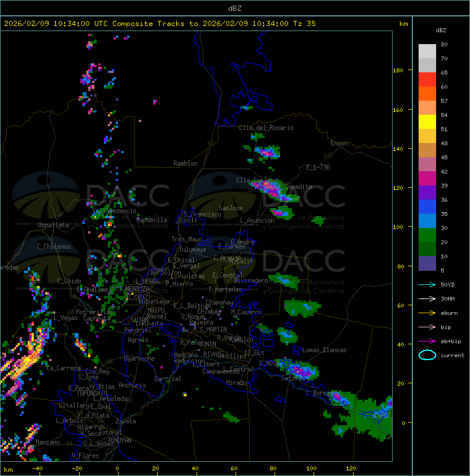Click the white 30HM arrow in legend
470x476 pixels.
coord(427,298)
